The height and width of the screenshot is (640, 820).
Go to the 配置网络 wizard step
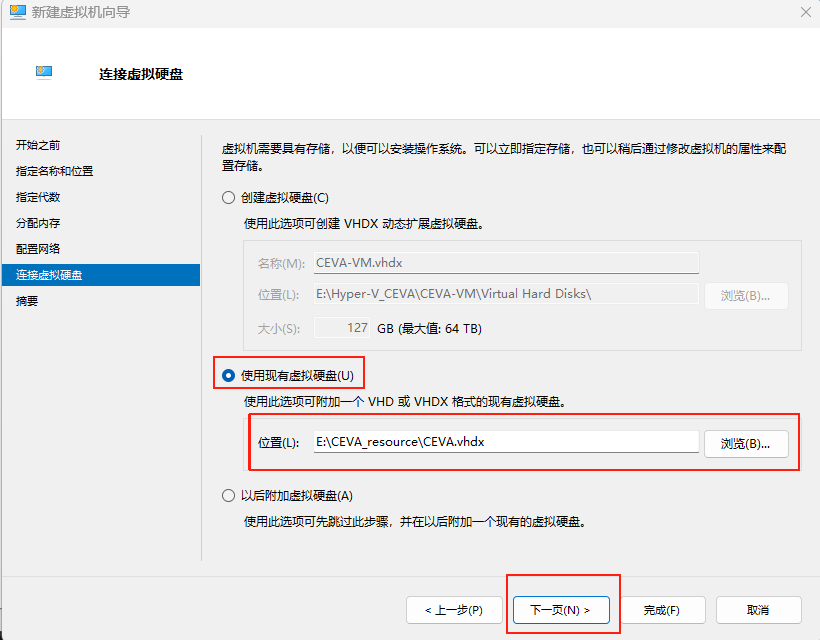[38, 249]
